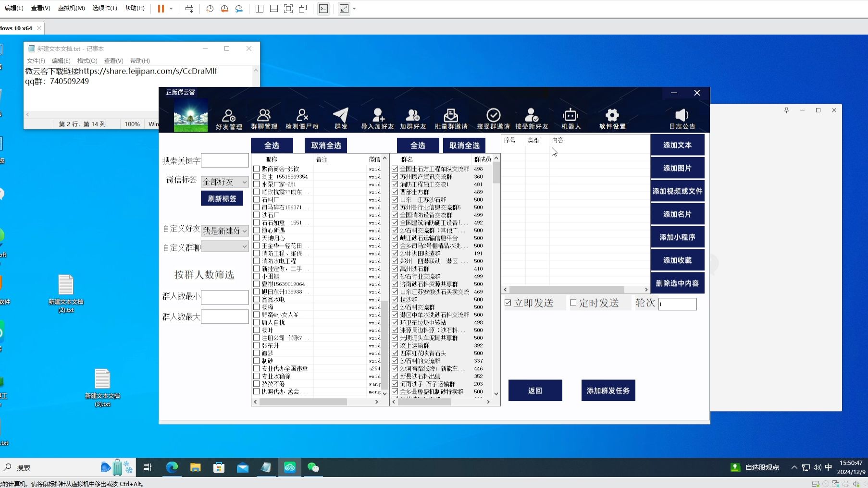Open Notepad 文件(F) menu

coord(36,61)
